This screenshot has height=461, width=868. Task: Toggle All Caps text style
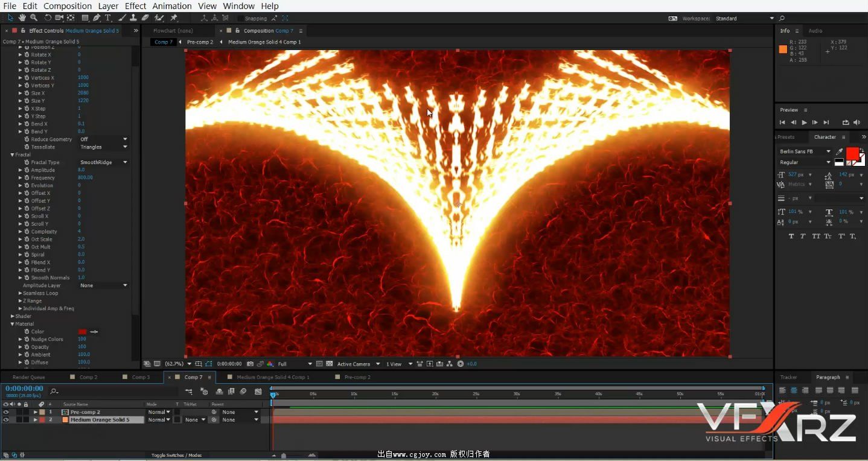point(816,236)
